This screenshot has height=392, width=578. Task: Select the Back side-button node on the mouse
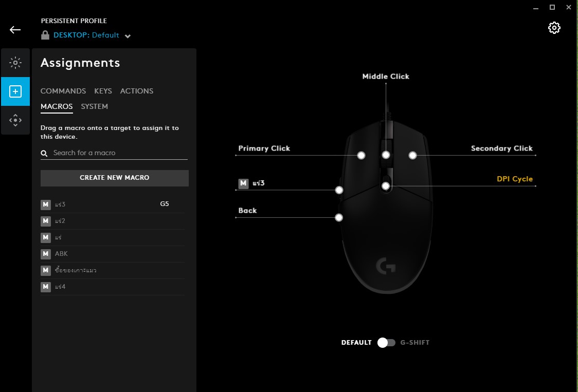click(x=339, y=217)
